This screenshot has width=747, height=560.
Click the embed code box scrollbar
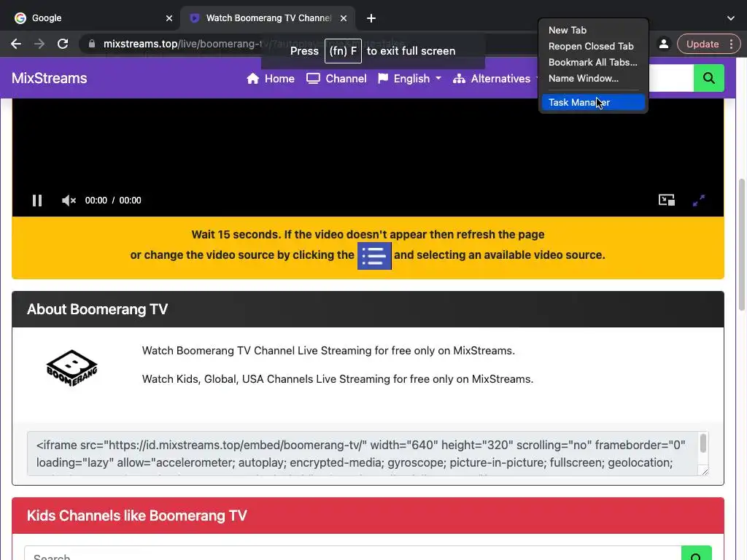(x=703, y=444)
